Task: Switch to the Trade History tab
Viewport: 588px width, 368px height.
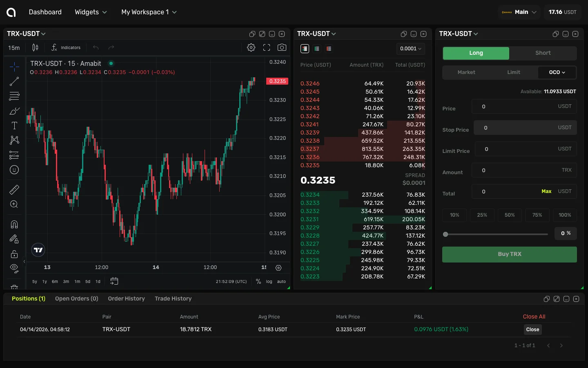Action: 173,298
